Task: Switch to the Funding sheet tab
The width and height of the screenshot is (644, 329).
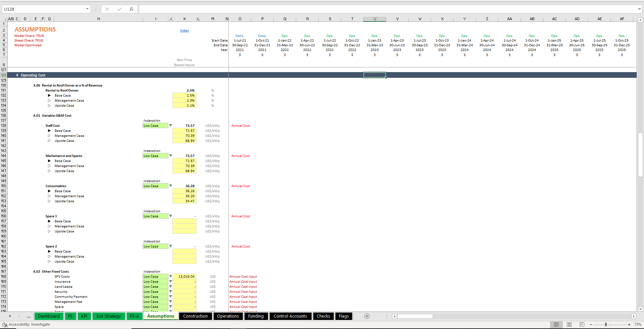Action: tap(256, 316)
